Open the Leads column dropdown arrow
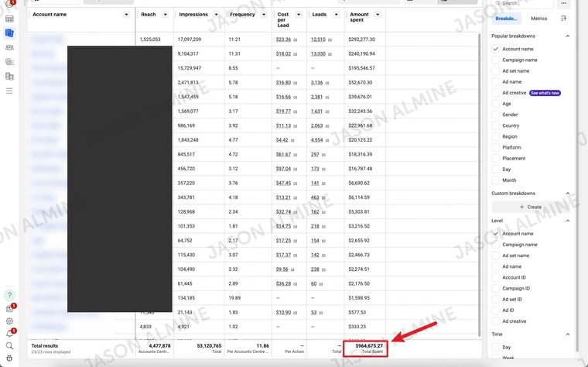The height and width of the screenshot is (367, 588). [x=337, y=15]
